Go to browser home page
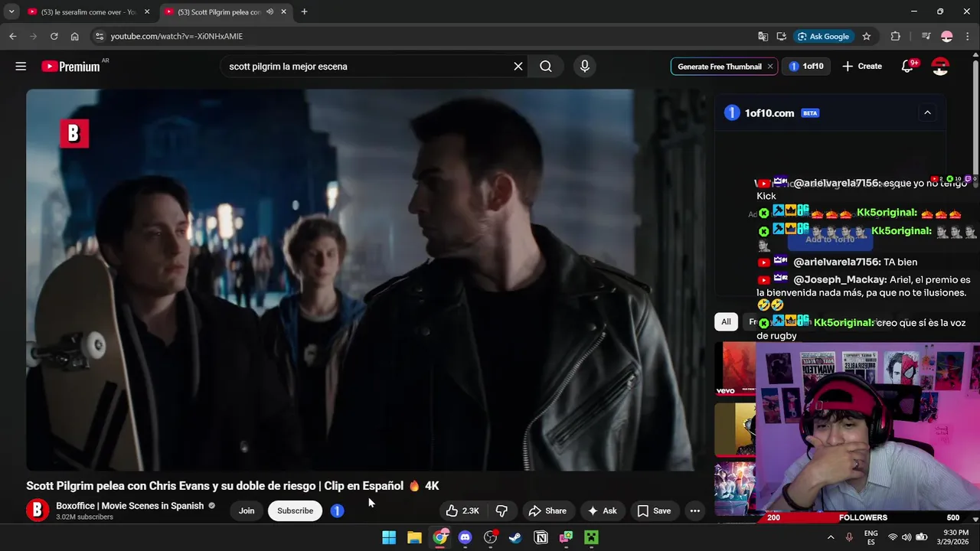Screen dimensions: 980x551 tap(74, 36)
